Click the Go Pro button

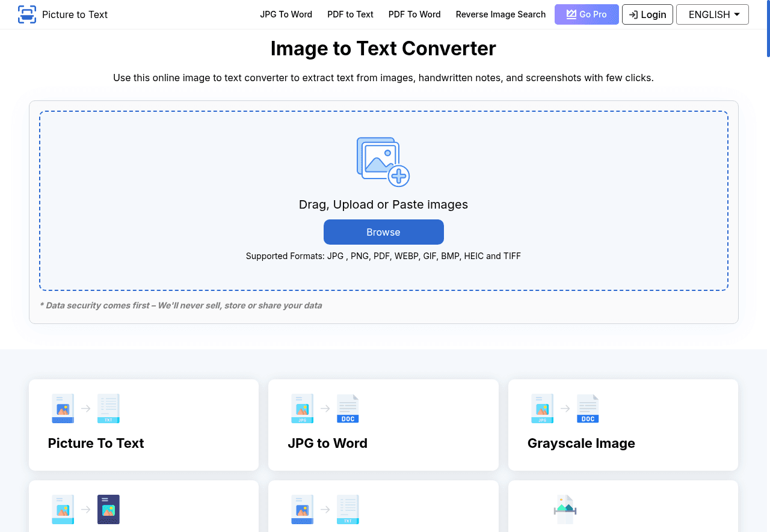tap(587, 14)
